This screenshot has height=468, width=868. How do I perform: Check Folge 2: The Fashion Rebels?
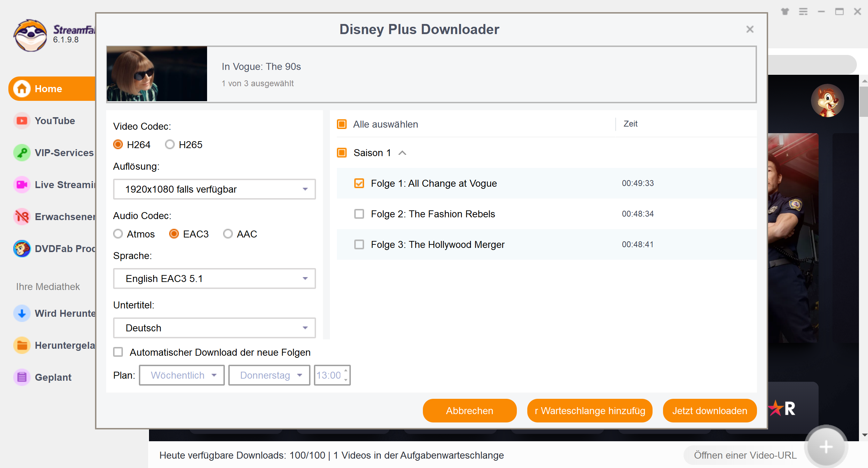pos(359,214)
